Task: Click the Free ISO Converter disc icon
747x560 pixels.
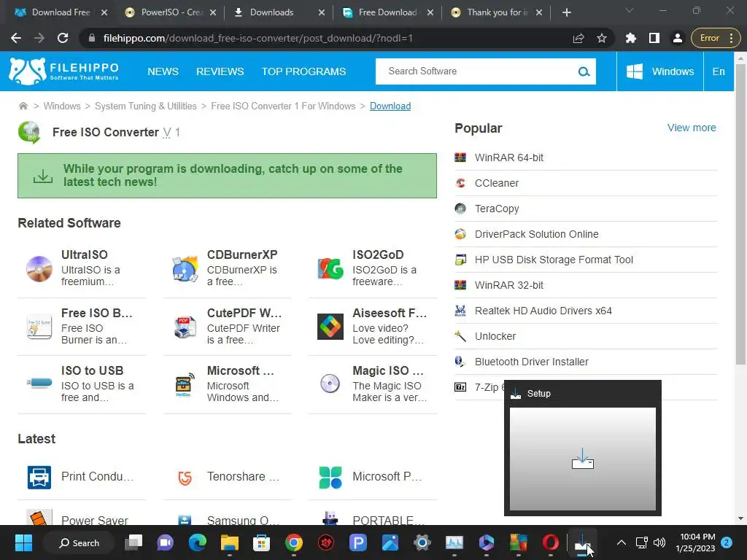Action: point(29,133)
